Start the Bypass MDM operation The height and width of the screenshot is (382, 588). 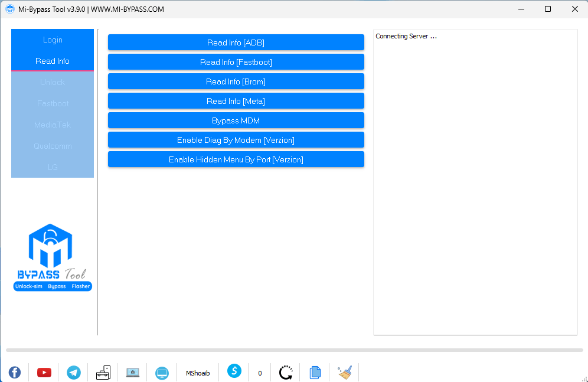(x=236, y=120)
